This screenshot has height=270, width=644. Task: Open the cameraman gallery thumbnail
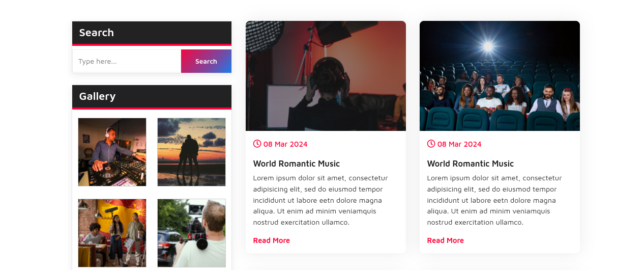point(191,233)
